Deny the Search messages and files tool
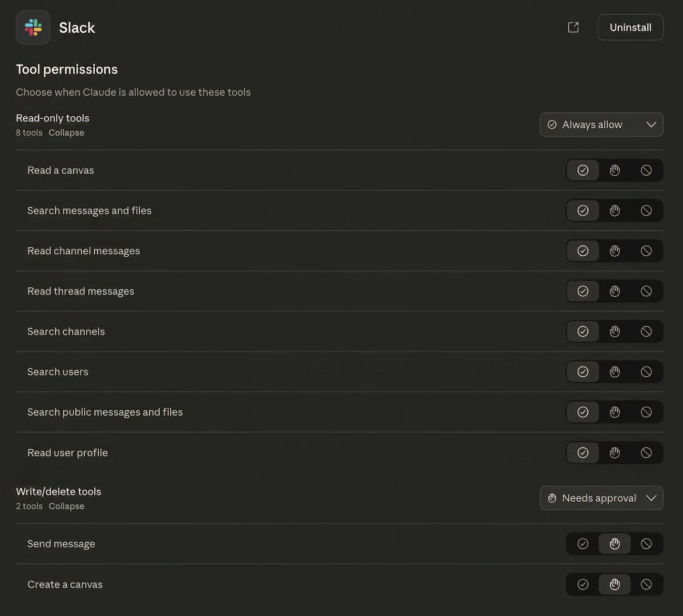Viewport: 683px width, 616px height. tap(646, 210)
